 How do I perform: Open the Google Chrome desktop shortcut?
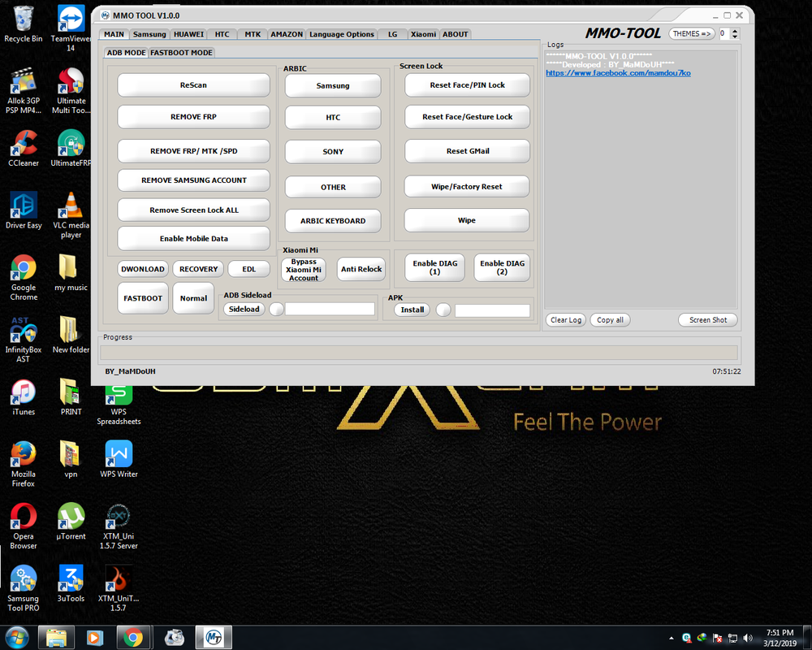tap(24, 277)
